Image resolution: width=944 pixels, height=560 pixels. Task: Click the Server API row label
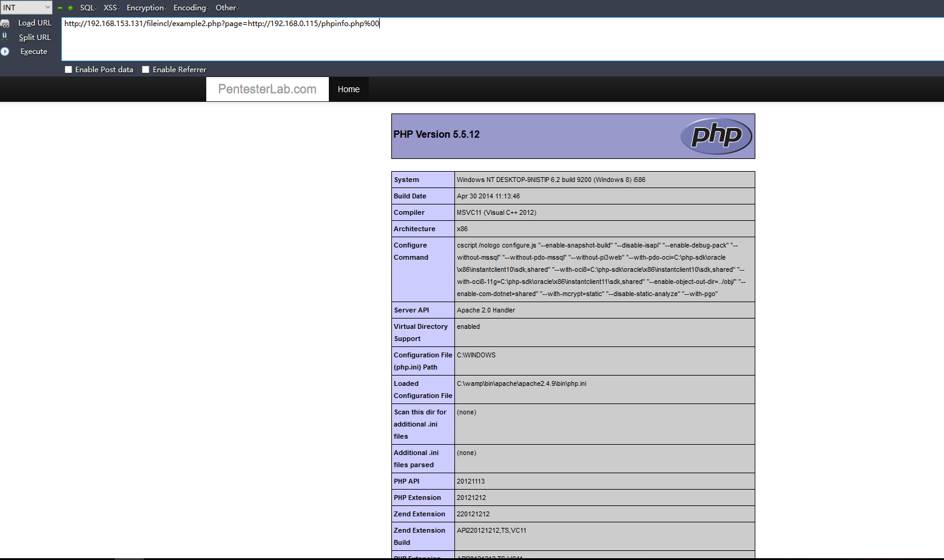411,310
